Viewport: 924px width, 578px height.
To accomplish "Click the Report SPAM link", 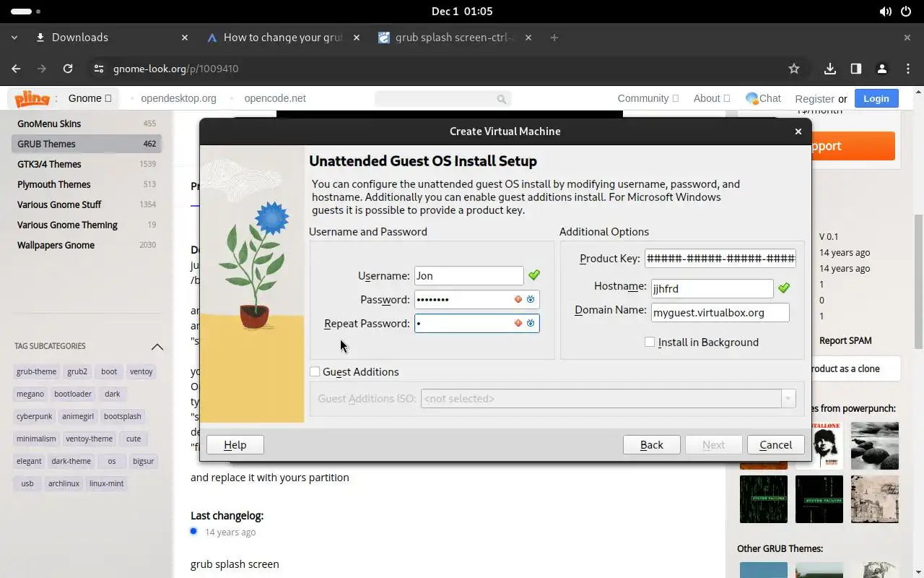I will point(845,340).
